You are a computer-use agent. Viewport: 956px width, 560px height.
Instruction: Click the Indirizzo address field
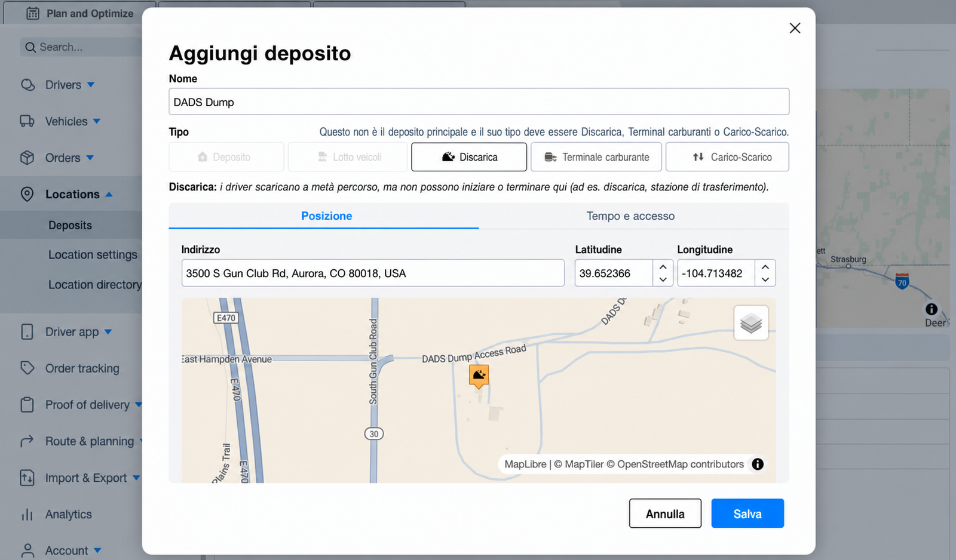373,273
